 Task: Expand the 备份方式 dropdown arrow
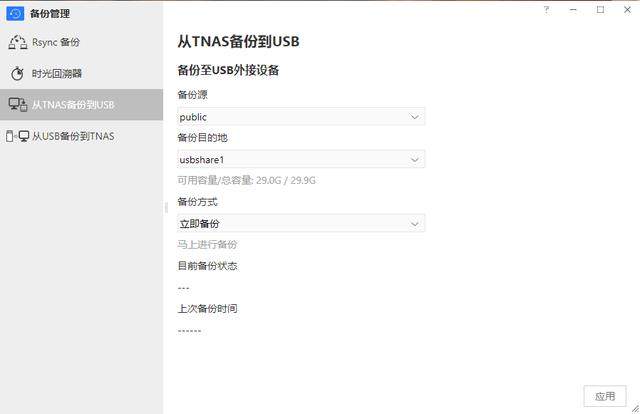pyautogui.click(x=415, y=223)
